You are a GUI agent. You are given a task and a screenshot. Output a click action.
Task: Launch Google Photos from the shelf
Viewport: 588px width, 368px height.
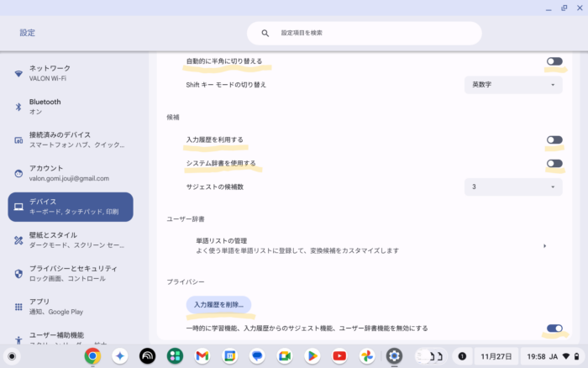tap(367, 356)
